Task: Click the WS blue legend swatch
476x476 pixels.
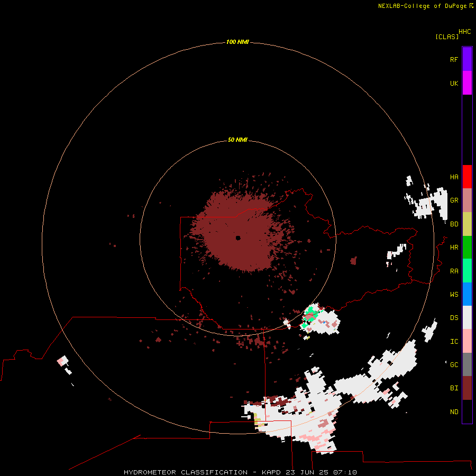Action: [x=467, y=294]
